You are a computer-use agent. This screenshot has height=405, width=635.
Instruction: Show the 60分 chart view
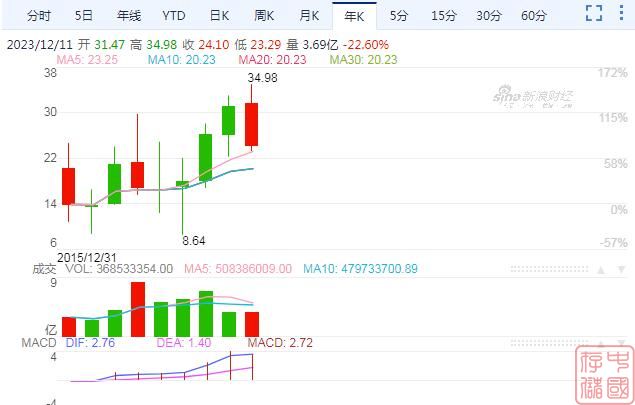coord(535,15)
